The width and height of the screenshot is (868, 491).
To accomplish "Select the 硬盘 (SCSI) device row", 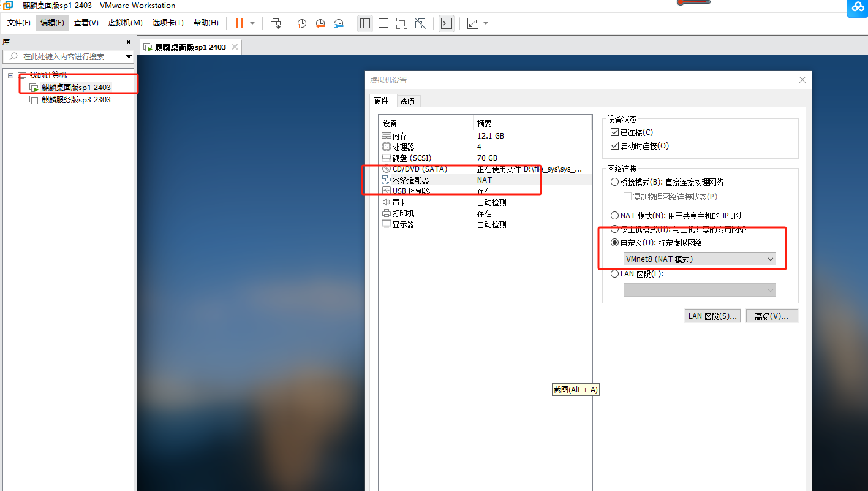I will coord(485,158).
